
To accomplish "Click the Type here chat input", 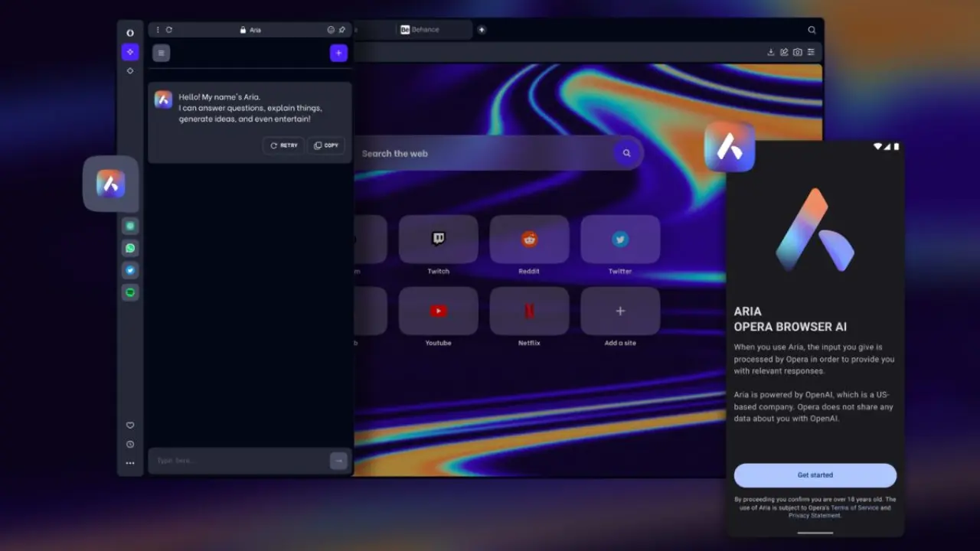I will tap(237, 461).
